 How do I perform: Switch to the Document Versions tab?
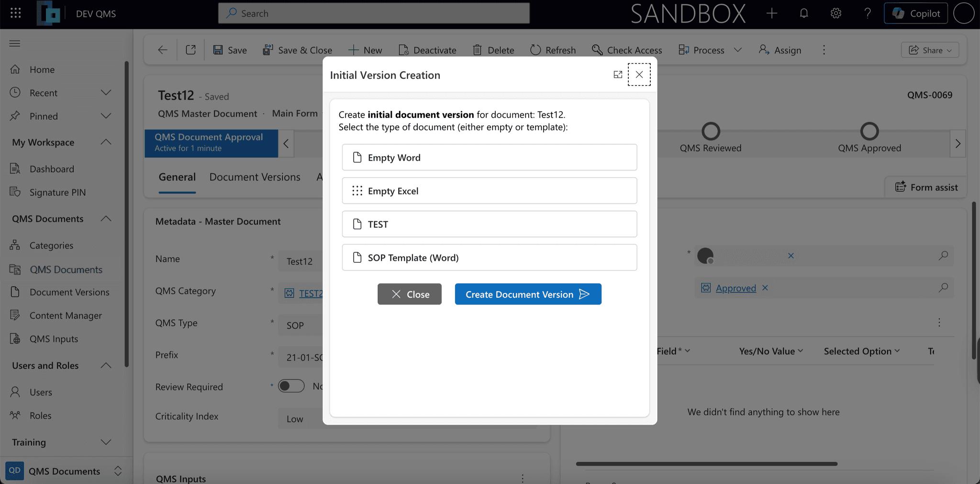255,177
